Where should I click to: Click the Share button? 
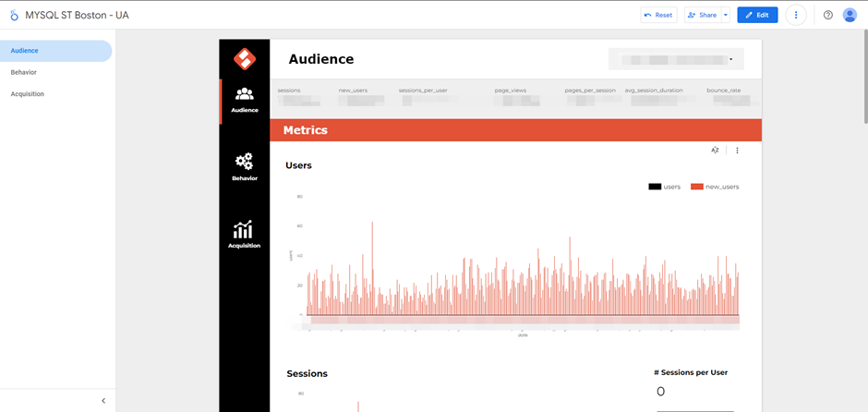point(703,15)
